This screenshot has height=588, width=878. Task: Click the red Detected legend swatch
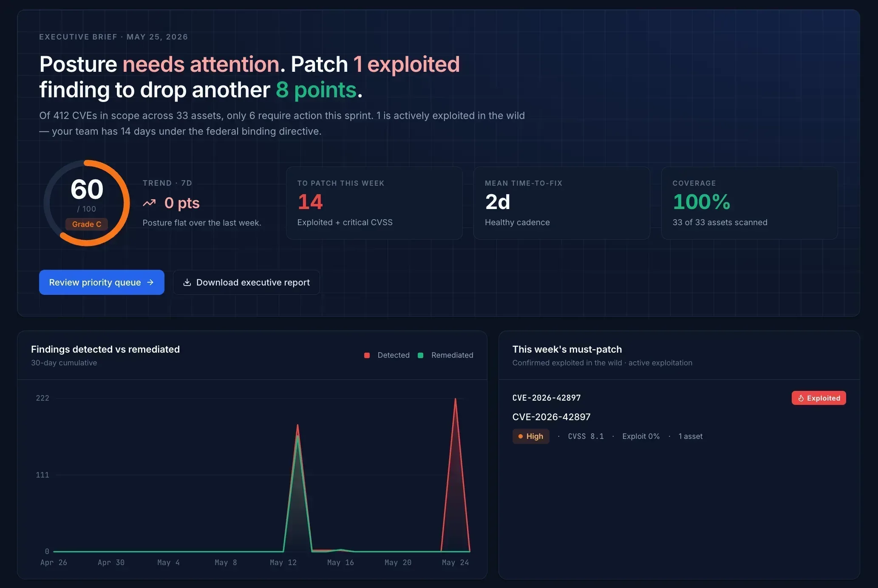click(367, 355)
